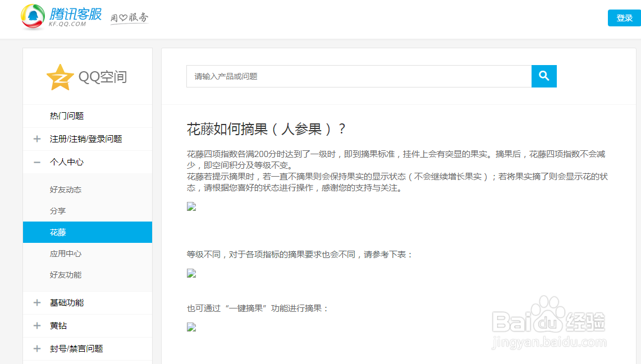The image size is (641, 364).
Task: Open 好友动态 sub-item
Action: pos(66,190)
